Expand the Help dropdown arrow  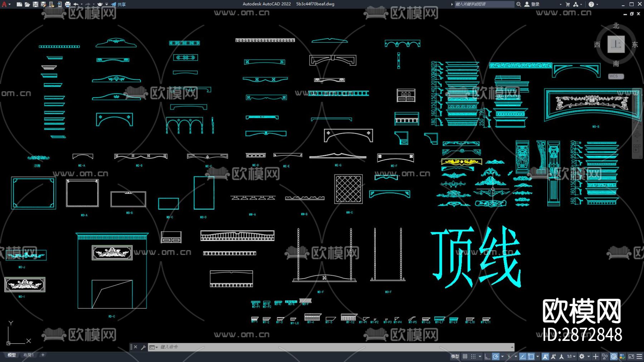click(x=597, y=4)
